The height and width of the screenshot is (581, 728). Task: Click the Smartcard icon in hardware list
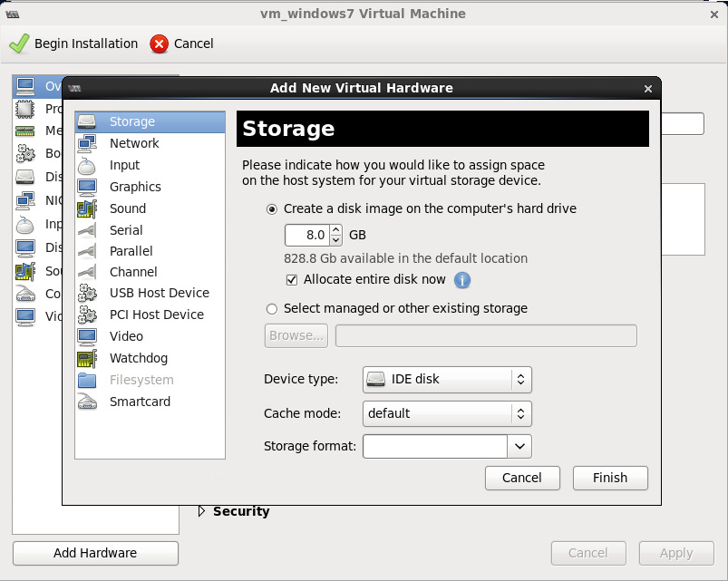pos(87,402)
